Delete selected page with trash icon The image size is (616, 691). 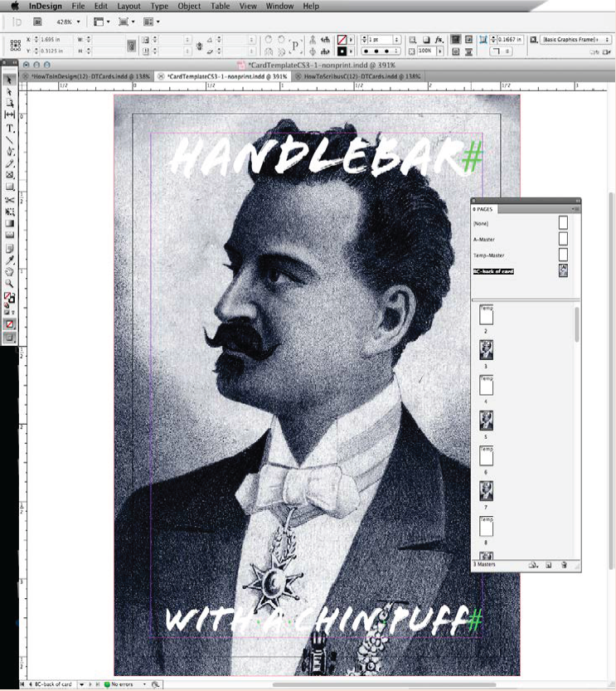[564, 565]
